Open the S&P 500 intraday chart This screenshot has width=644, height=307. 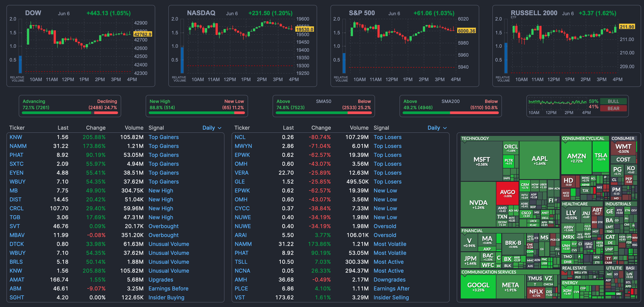click(x=404, y=46)
